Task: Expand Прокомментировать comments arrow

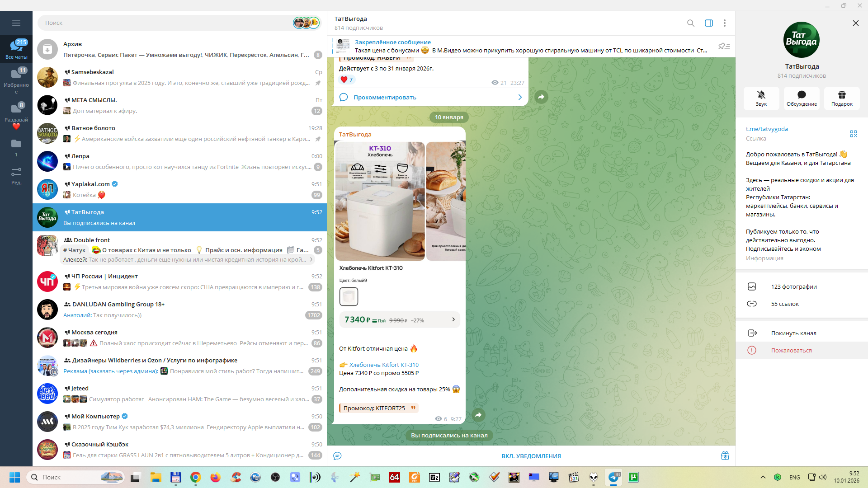Action: [520, 97]
